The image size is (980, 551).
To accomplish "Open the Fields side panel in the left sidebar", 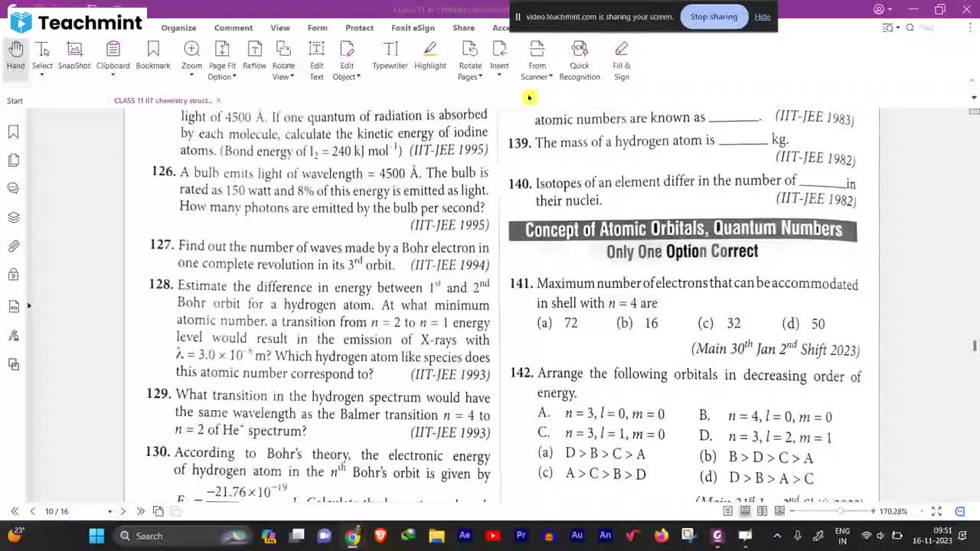I will pyautogui.click(x=13, y=306).
